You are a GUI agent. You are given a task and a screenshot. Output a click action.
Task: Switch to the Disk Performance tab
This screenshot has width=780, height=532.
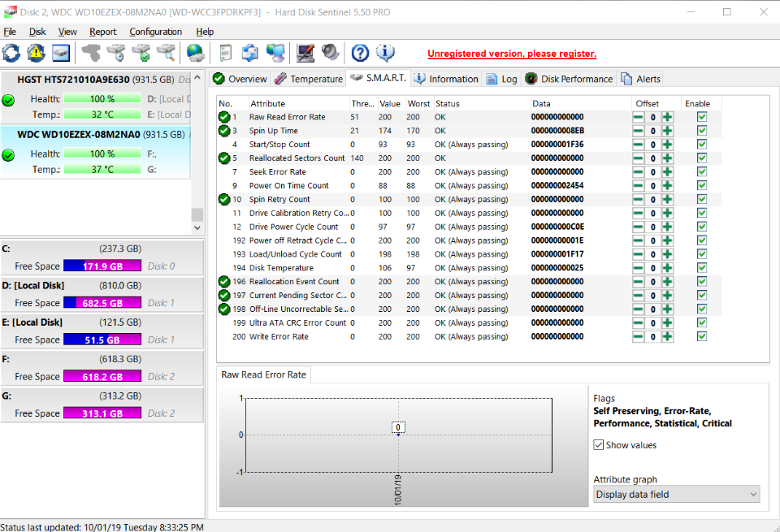point(569,79)
